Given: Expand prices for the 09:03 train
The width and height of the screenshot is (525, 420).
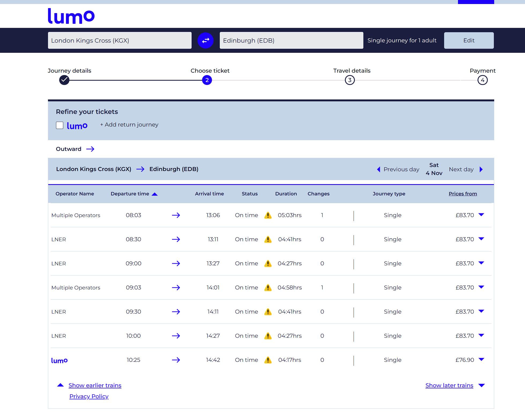Looking at the screenshot, I should [x=481, y=287].
